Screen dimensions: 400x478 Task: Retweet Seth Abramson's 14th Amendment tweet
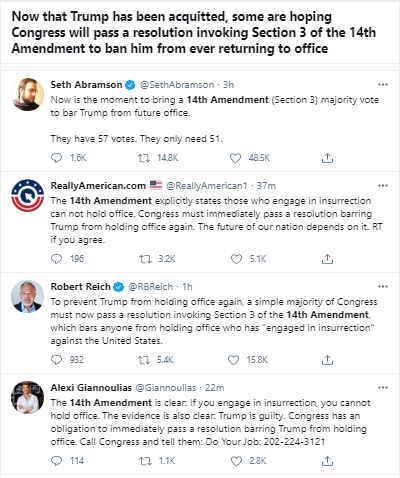(x=144, y=158)
